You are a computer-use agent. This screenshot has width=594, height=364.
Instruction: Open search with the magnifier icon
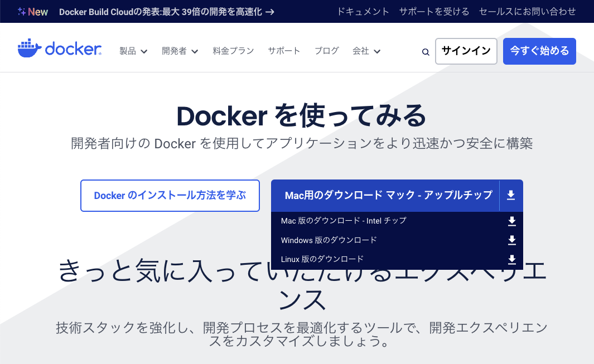426,51
